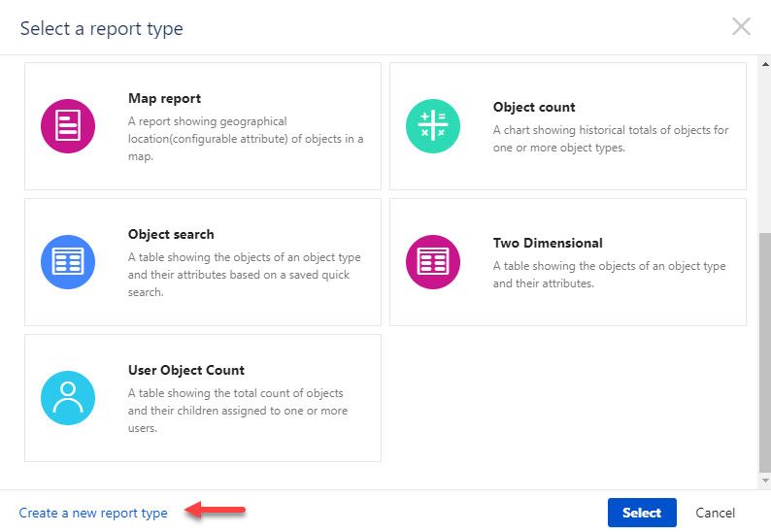Click the scrollbar down arrow

pos(765,481)
